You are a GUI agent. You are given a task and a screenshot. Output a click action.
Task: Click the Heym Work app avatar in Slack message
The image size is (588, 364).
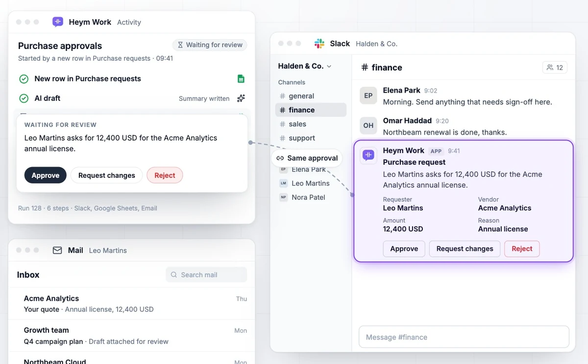click(x=368, y=155)
